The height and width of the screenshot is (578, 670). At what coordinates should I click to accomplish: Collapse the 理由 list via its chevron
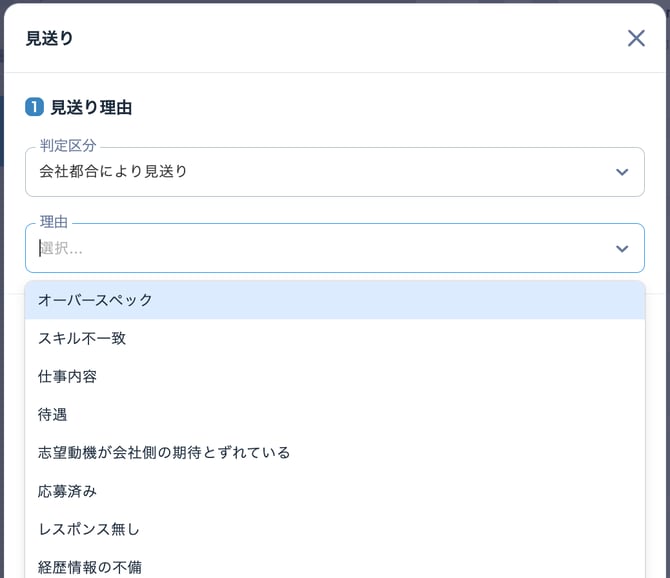pyautogui.click(x=622, y=249)
